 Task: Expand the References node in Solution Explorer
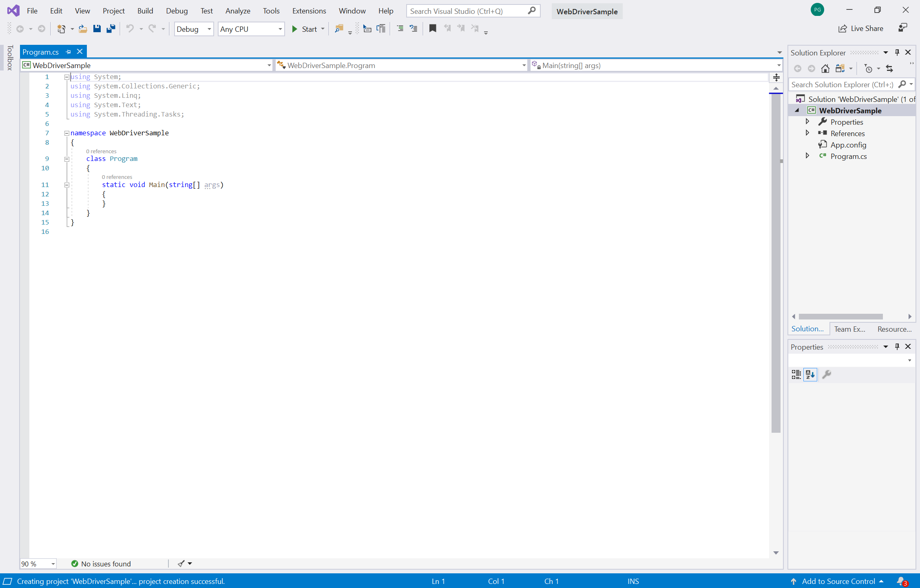click(x=807, y=132)
